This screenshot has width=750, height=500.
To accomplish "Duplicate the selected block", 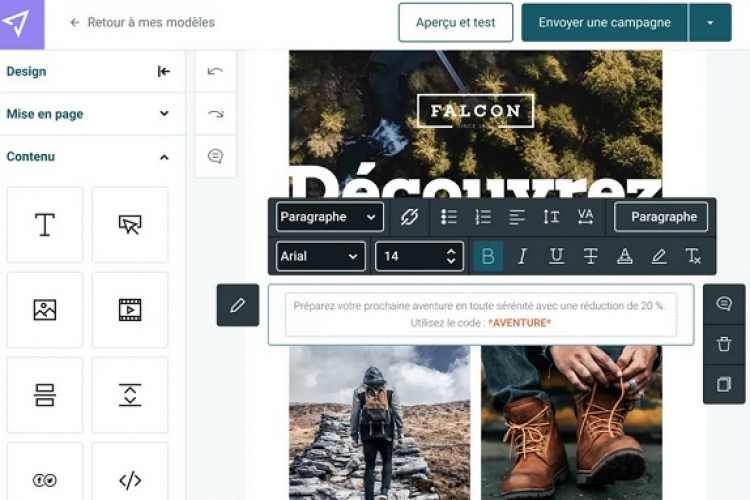I will tap(724, 384).
